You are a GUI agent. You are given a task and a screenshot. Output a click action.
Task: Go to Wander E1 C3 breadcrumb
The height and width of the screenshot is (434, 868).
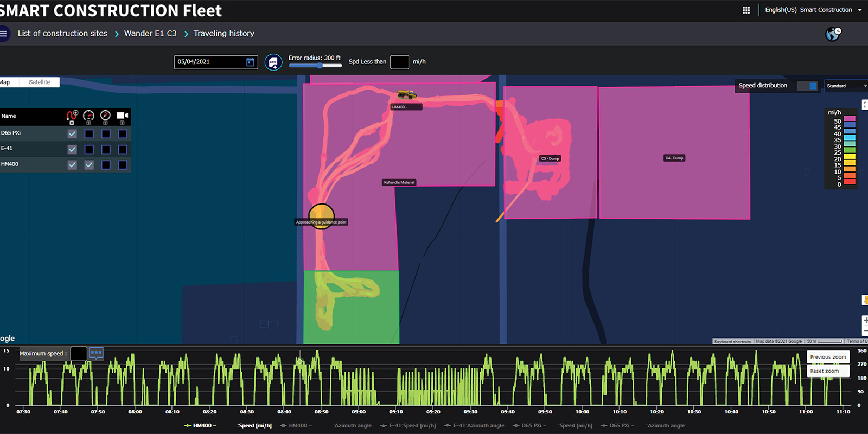point(150,34)
